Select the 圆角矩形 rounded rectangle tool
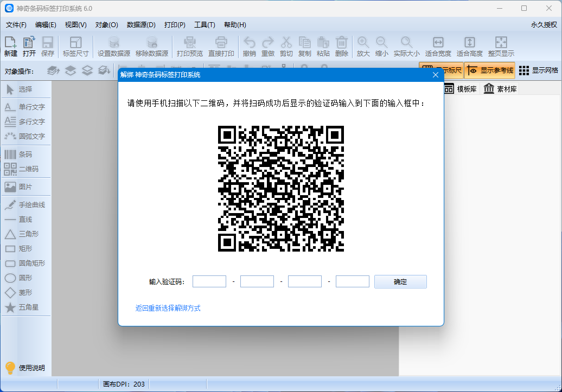The width and height of the screenshot is (562, 392). click(26, 264)
